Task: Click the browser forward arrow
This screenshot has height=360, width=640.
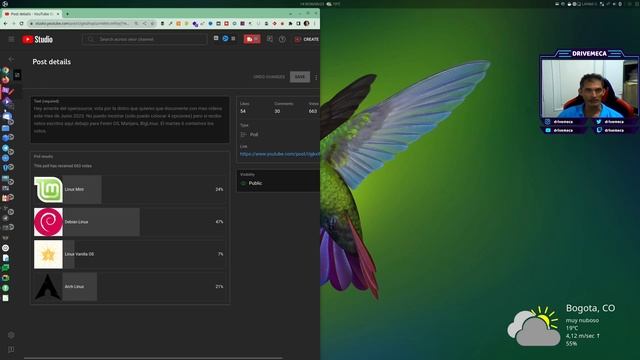Action: [x=13, y=24]
